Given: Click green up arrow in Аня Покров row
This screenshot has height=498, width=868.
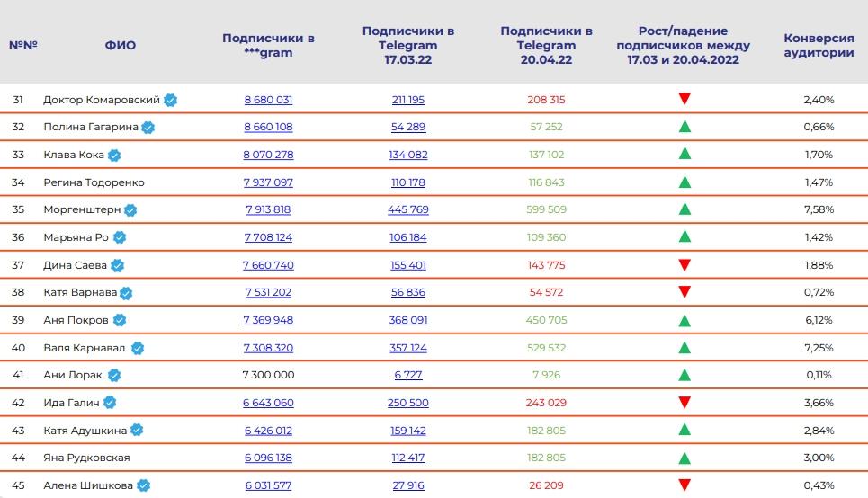Looking at the screenshot, I should click(685, 320).
